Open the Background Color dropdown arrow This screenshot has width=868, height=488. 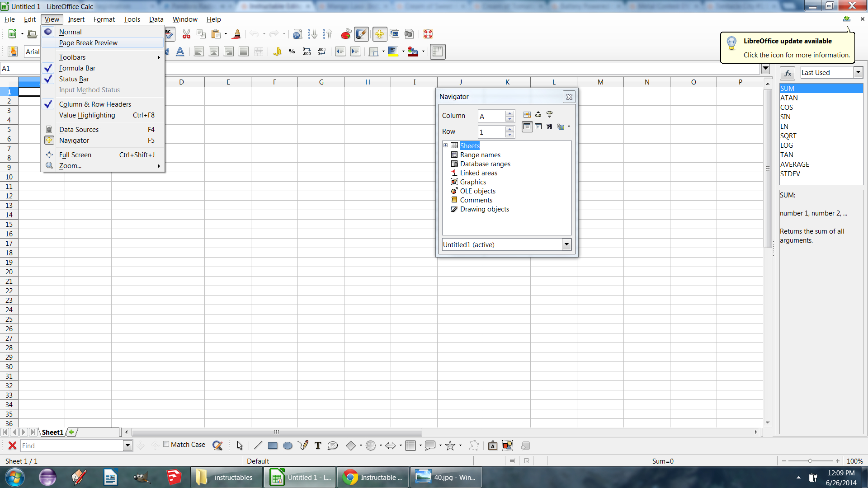pyautogui.click(x=403, y=52)
